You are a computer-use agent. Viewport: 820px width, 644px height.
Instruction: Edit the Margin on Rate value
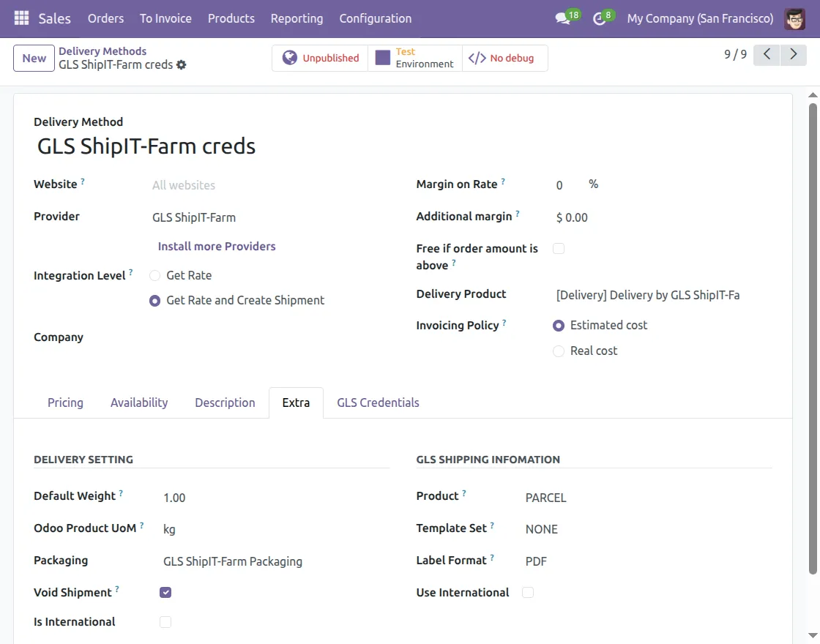coord(568,185)
